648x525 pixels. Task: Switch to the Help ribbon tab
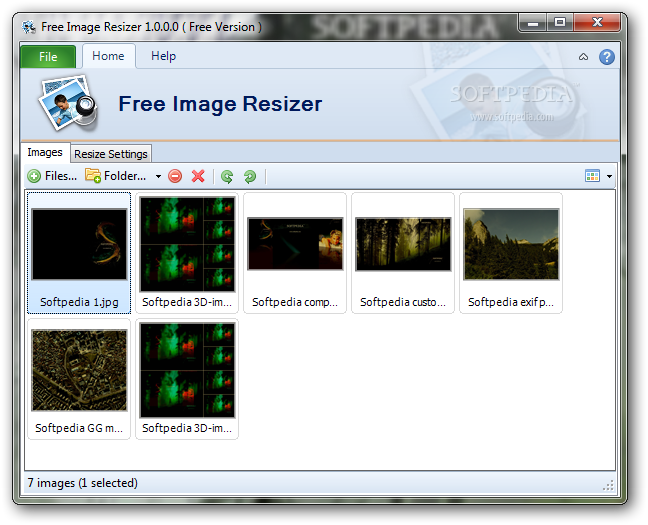click(x=163, y=56)
